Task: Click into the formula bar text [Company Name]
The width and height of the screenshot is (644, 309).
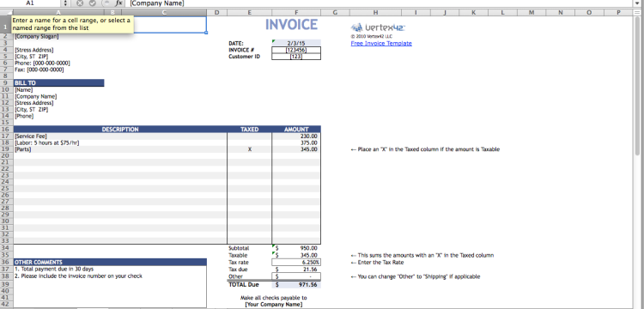Action: point(157,3)
